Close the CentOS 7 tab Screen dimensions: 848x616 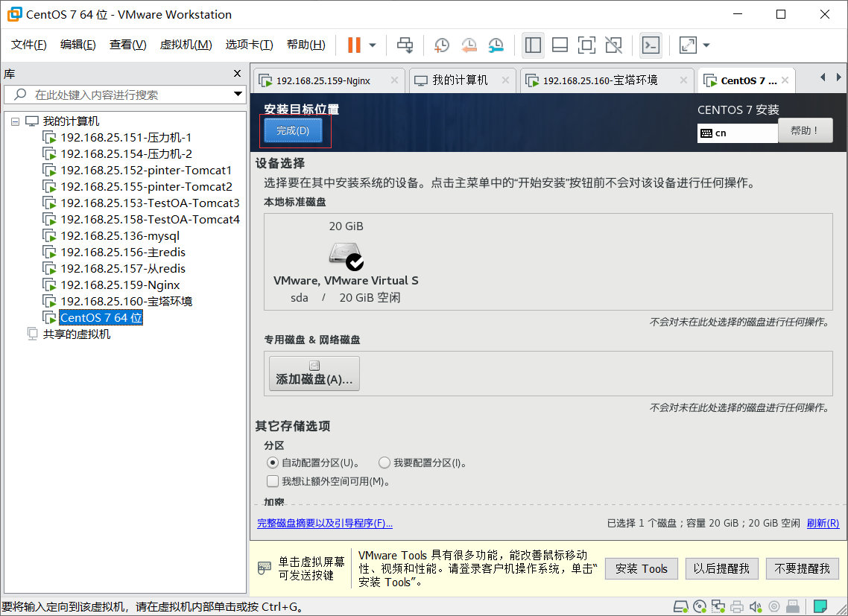pyautogui.click(x=785, y=80)
